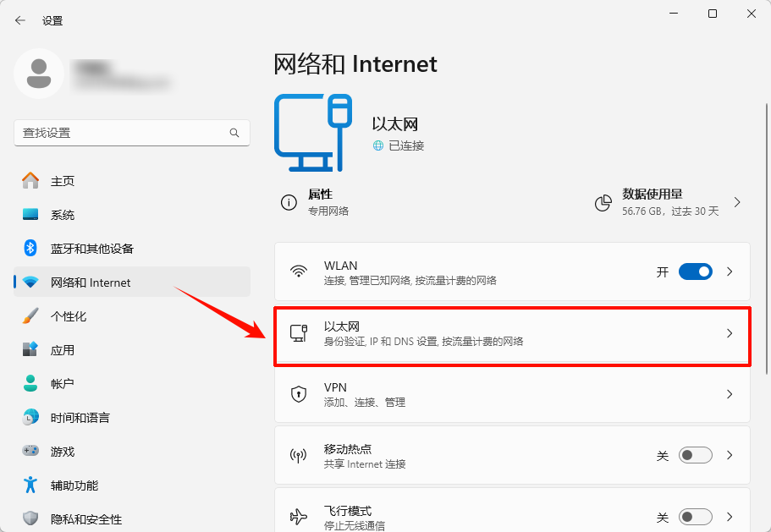Click the data usage pie chart icon
The image size is (771, 532).
603,202
